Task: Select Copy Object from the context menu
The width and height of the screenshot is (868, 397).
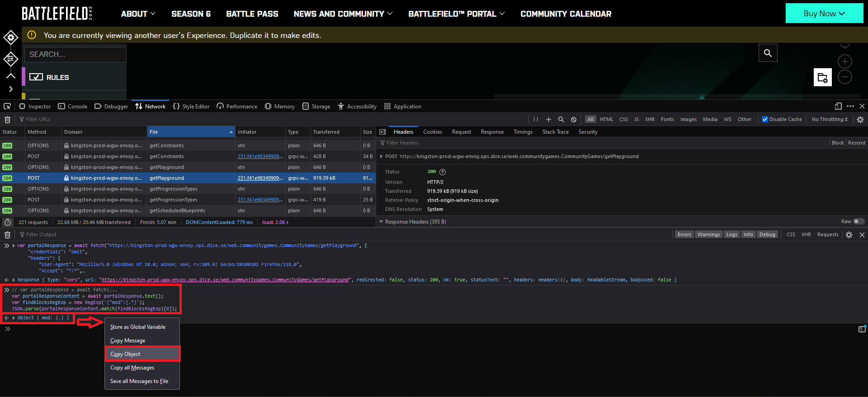Action: coord(125,354)
